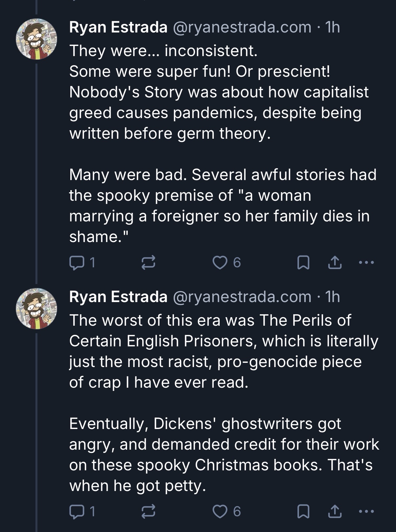Image resolution: width=396 pixels, height=532 pixels.
Task: Bookmark the 'They were... inconsistent' post
Action: tap(303, 263)
